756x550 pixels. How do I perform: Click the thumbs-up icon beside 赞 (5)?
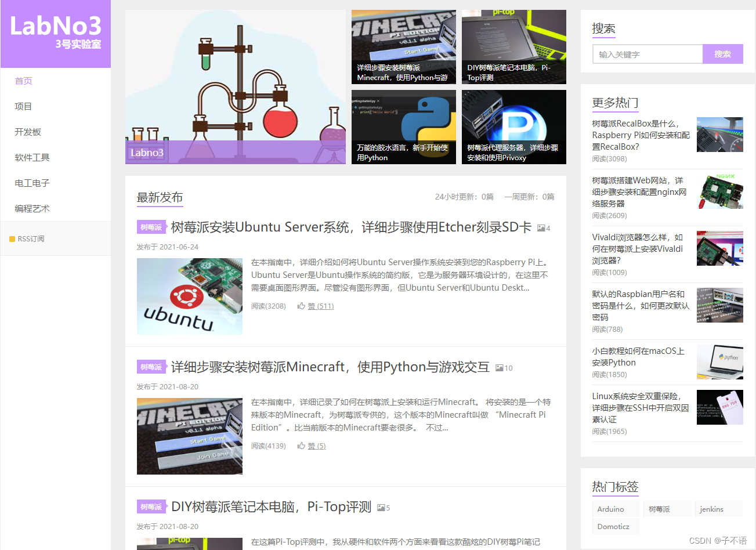tap(301, 446)
